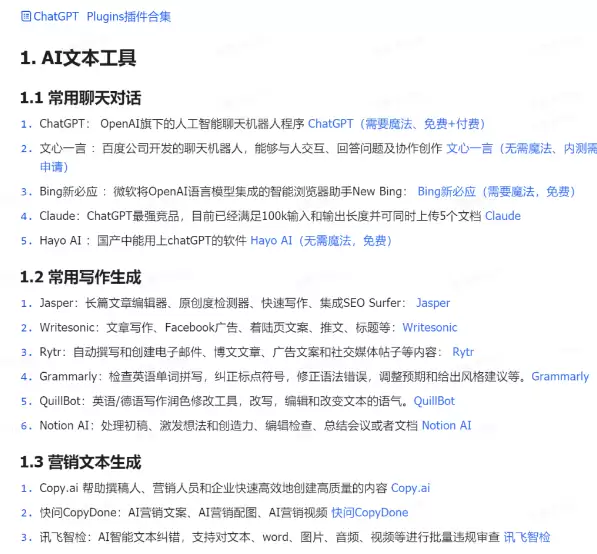
Task: Open the ChatGPT（需要魔法、免费+付费）link
Action: coord(396,124)
